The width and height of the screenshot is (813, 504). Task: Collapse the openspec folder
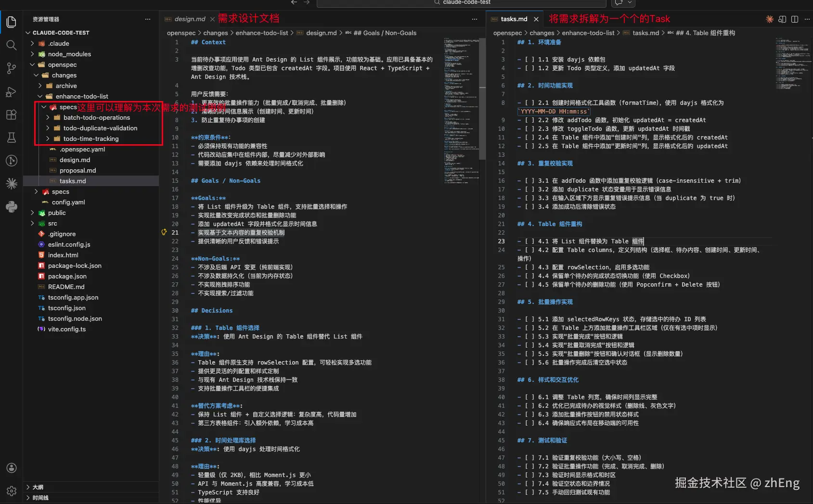point(62,64)
